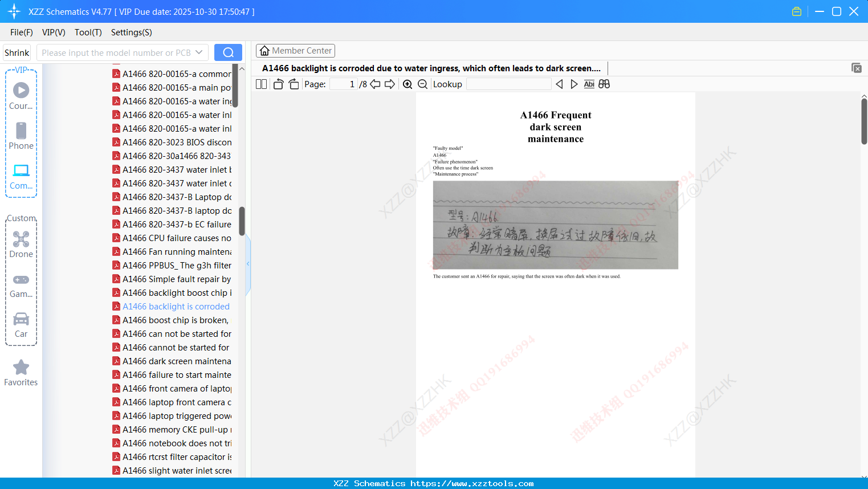Toggle match-case Abi option
Image resolution: width=868 pixels, height=489 pixels.
tap(589, 84)
